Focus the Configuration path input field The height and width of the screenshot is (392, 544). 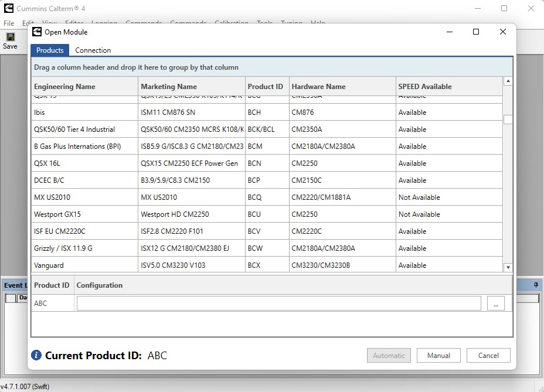pos(279,304)
